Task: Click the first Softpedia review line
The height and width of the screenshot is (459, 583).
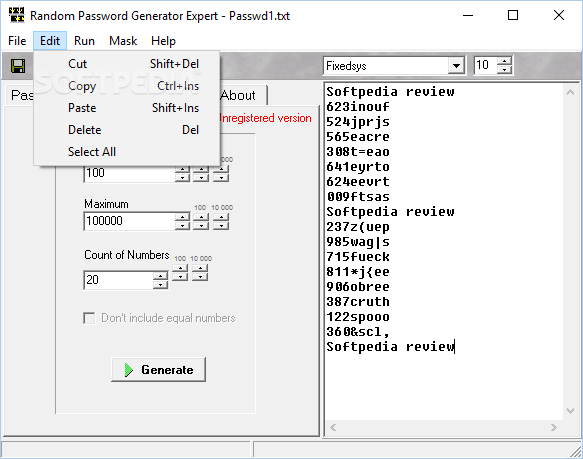Action: 390,92
